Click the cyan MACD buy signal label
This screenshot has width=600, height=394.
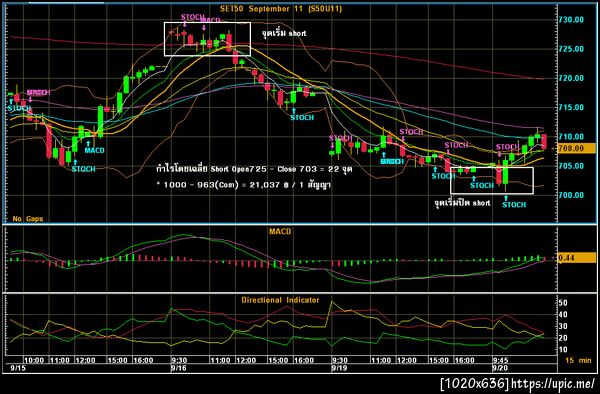point(95,150)
